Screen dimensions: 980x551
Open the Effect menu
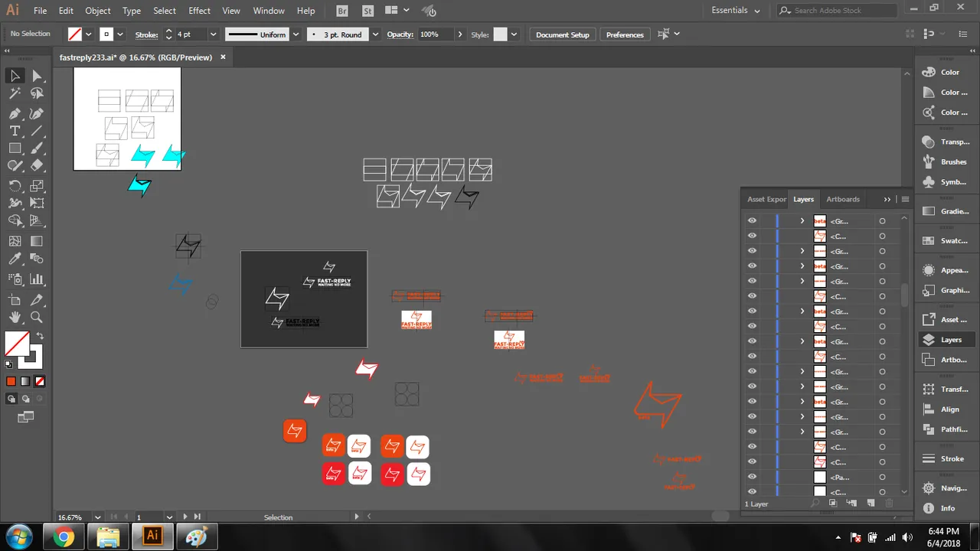click(x=199, y=11)
